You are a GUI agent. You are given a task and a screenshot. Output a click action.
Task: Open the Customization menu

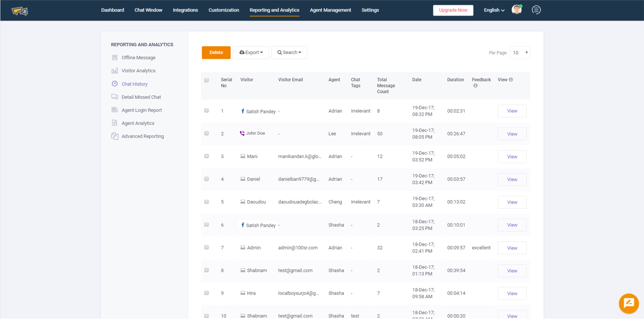tap(224, 10)
